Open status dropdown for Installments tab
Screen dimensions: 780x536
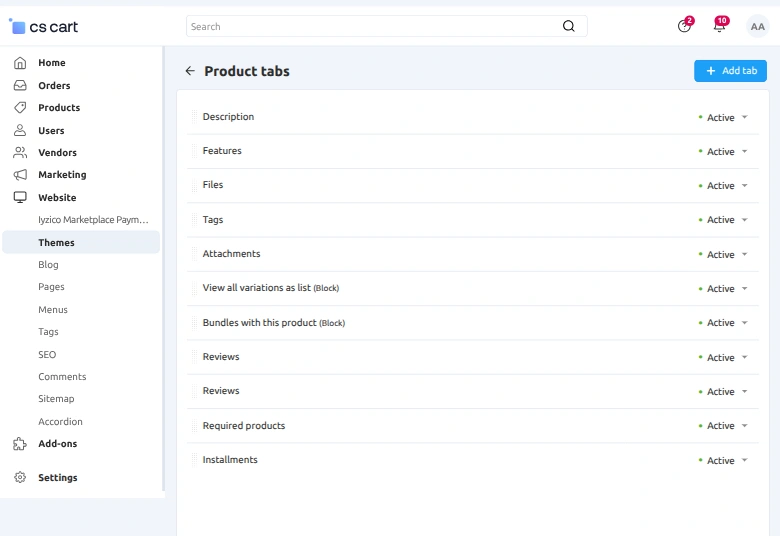(x=723, y=460)
